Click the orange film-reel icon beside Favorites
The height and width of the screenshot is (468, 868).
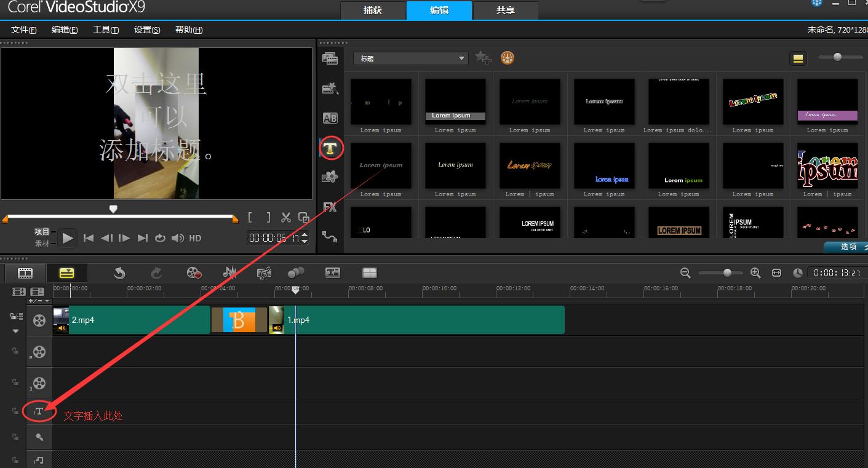click(508, 58)
